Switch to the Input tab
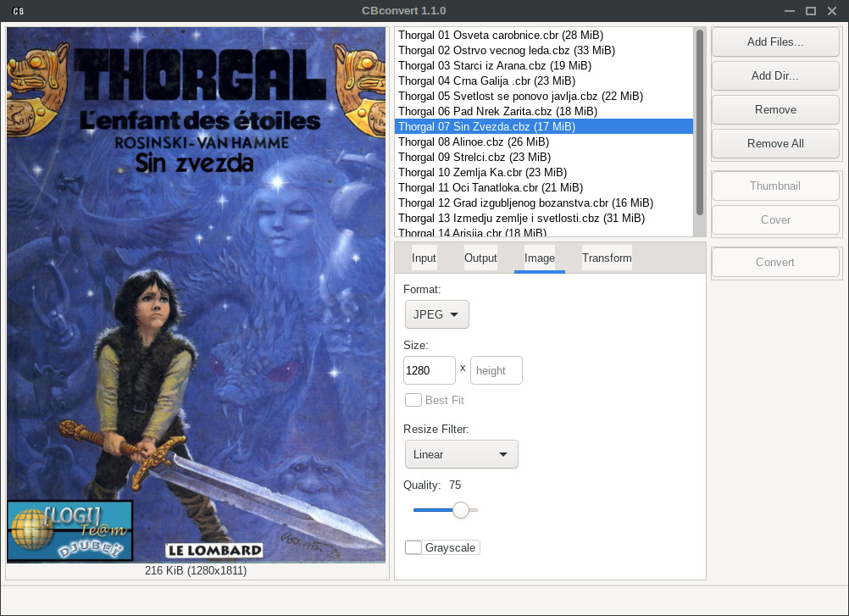 pos(424,258)
